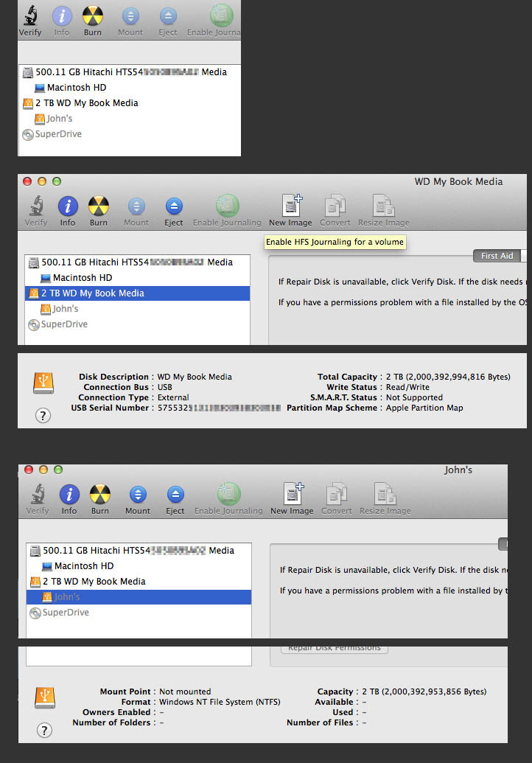
Task: Select 2 TB WD My Book Media in John's window
Action: [139, 582]
